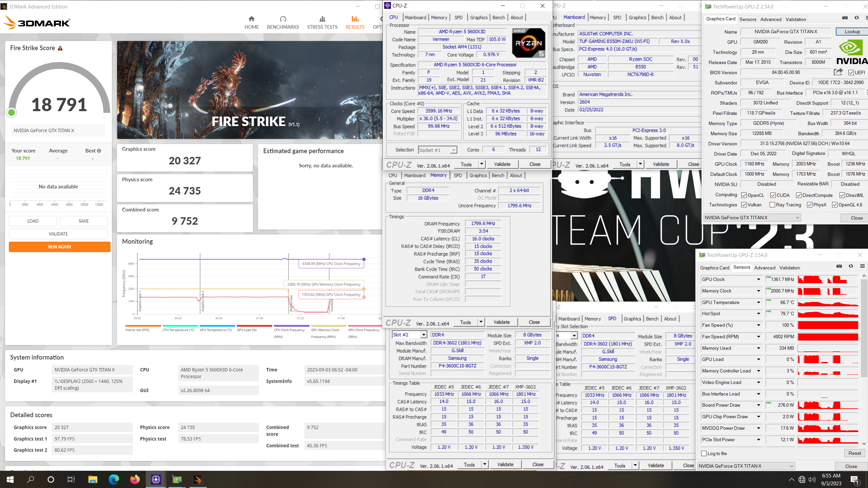Click the Lookup button in GPU-Z

(852, 32)
